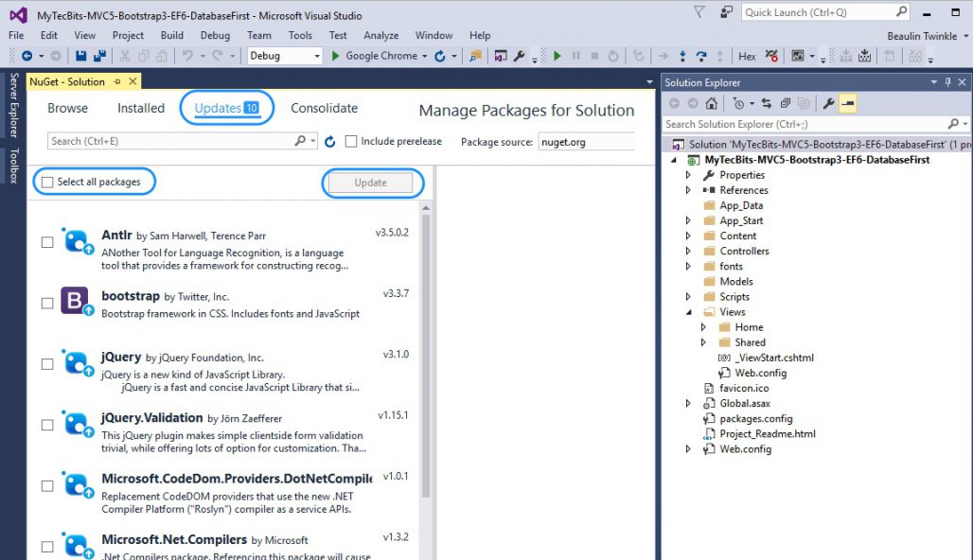Switch to the Installed tab

tap(140, 108)
